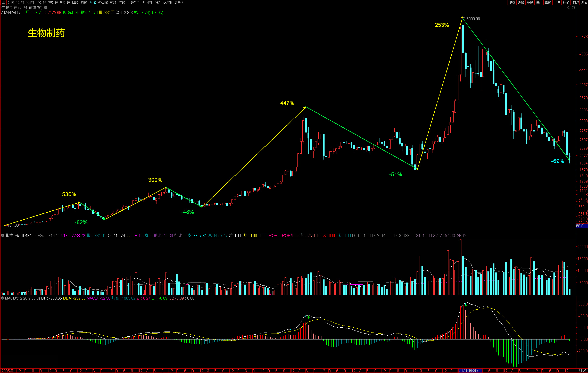588x373 pixels.
Task: Open the 统计 statistics tool
Action: pyautogui.click(x=539, y=2)
